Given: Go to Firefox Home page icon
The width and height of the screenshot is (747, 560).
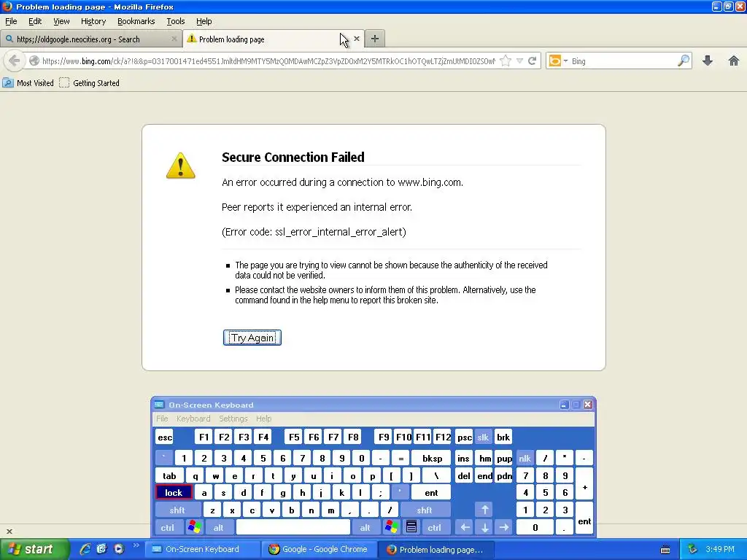Looking at the screenshot, I should coord(734,61).
